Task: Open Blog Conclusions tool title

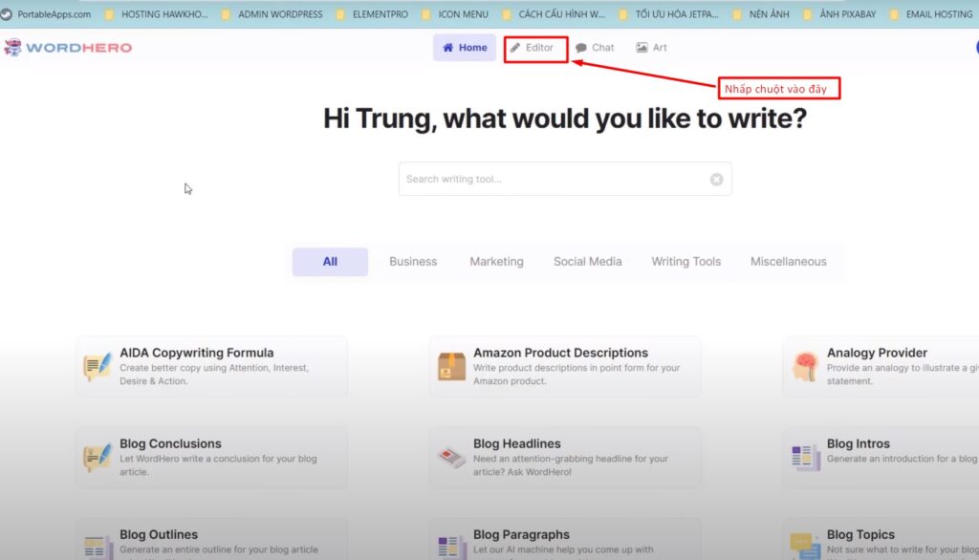Action: pos(170,443)
